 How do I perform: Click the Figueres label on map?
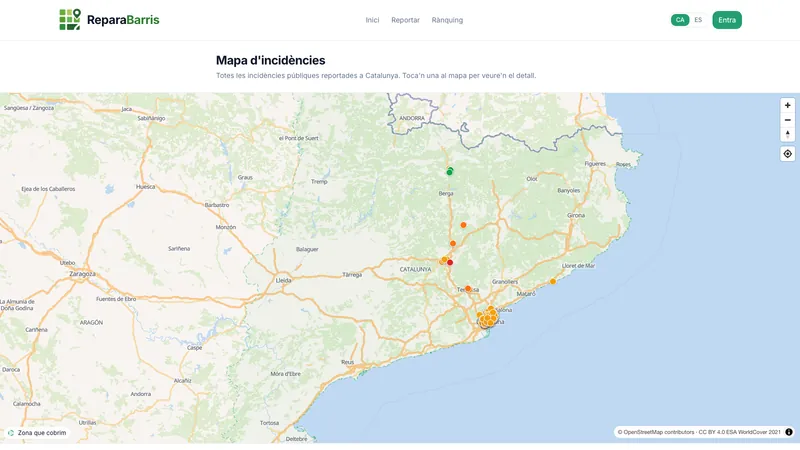(595, 164)
